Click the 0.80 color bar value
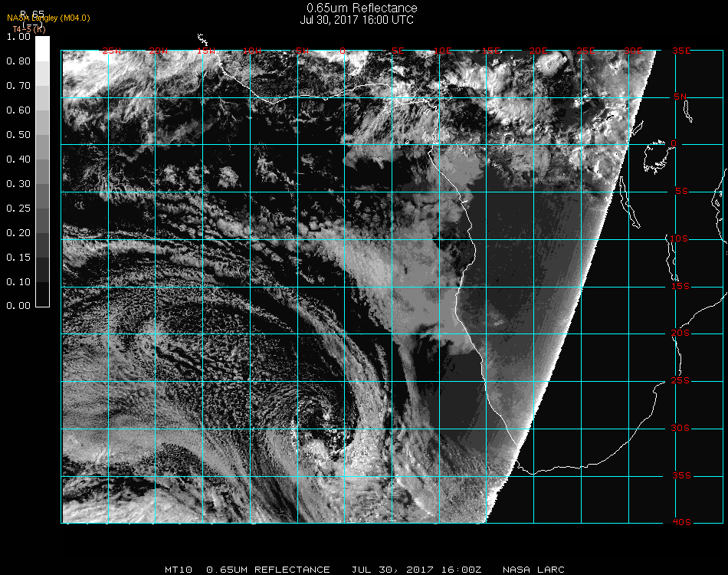This screenshot has width=728, height=575. click(18, 61)
